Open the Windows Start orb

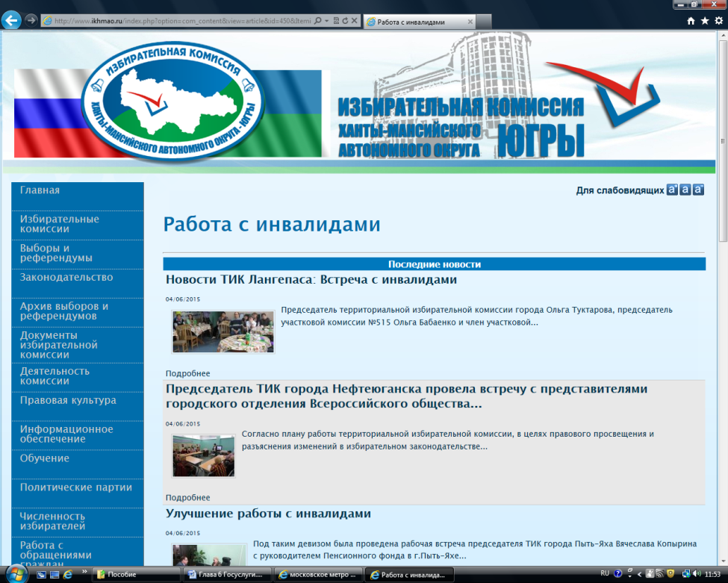[x=16, y=574]
